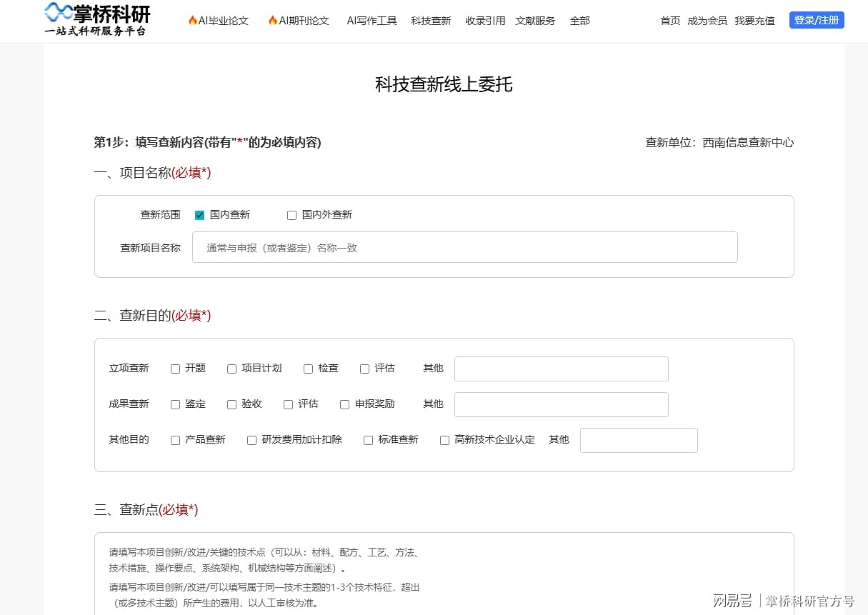
Task: Click the 立项查新 其他 text field
Action: pos(561,369)
